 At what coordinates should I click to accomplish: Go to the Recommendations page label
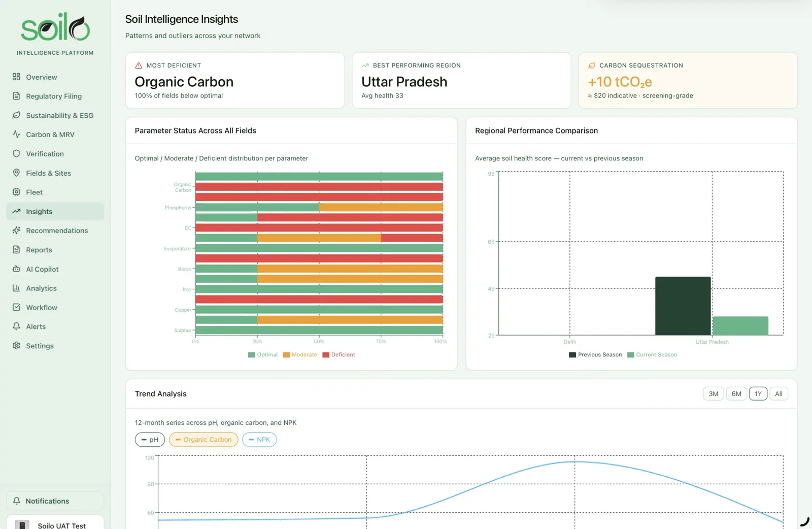pyautogui.click(x=57, y=230)
